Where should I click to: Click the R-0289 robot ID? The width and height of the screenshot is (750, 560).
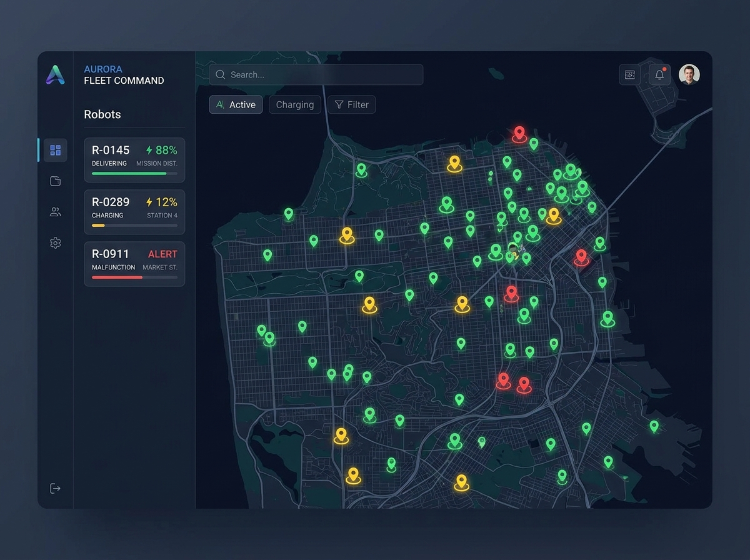tap(111, 202)
